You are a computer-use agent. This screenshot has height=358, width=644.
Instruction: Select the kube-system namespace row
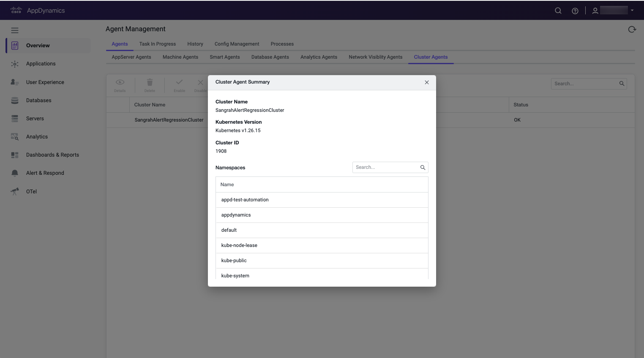tap(322, 274)
